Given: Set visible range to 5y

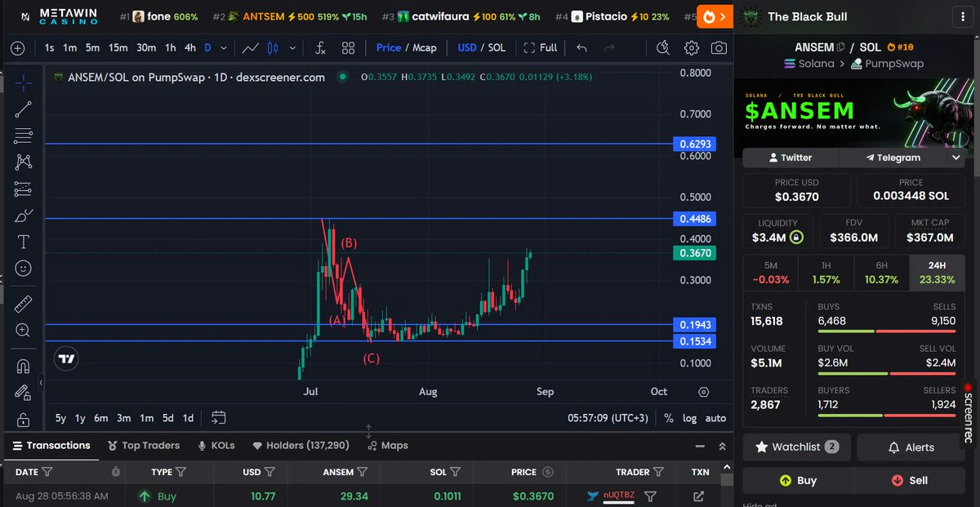Looking at the screenshot, I should coord(61,418).
